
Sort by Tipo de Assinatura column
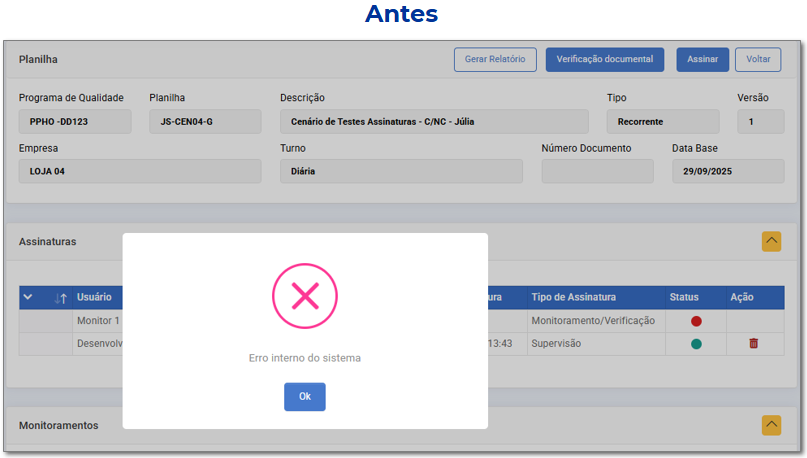point(573,297)
